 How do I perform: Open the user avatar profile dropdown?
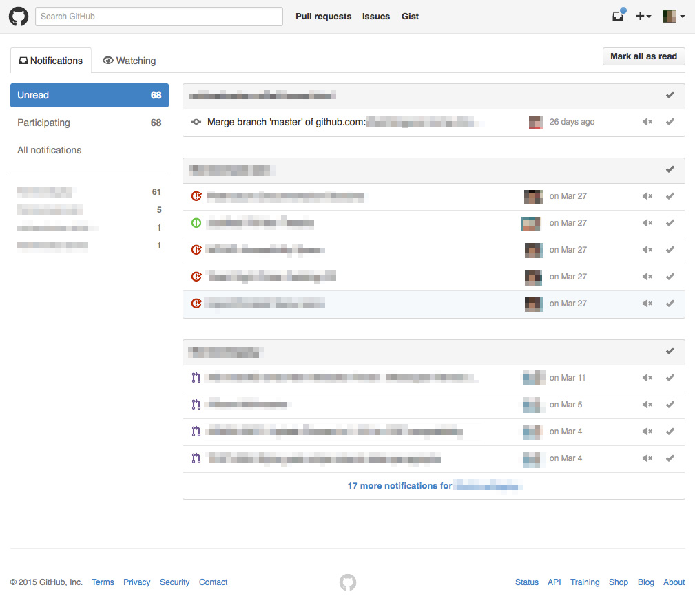pyautogui.click(x=673, y=17)
